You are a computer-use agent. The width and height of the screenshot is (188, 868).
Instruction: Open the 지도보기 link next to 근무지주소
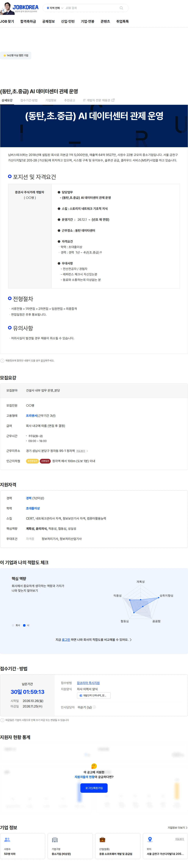81,451
